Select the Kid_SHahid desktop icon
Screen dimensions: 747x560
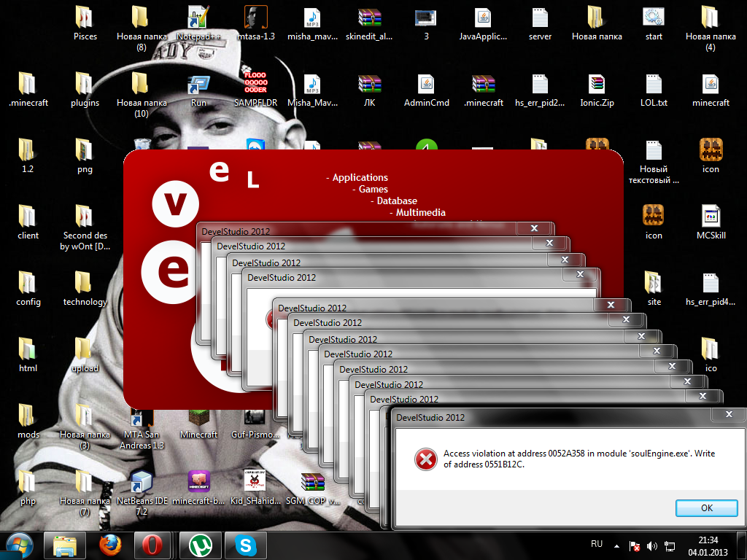(x=256, y=487)
